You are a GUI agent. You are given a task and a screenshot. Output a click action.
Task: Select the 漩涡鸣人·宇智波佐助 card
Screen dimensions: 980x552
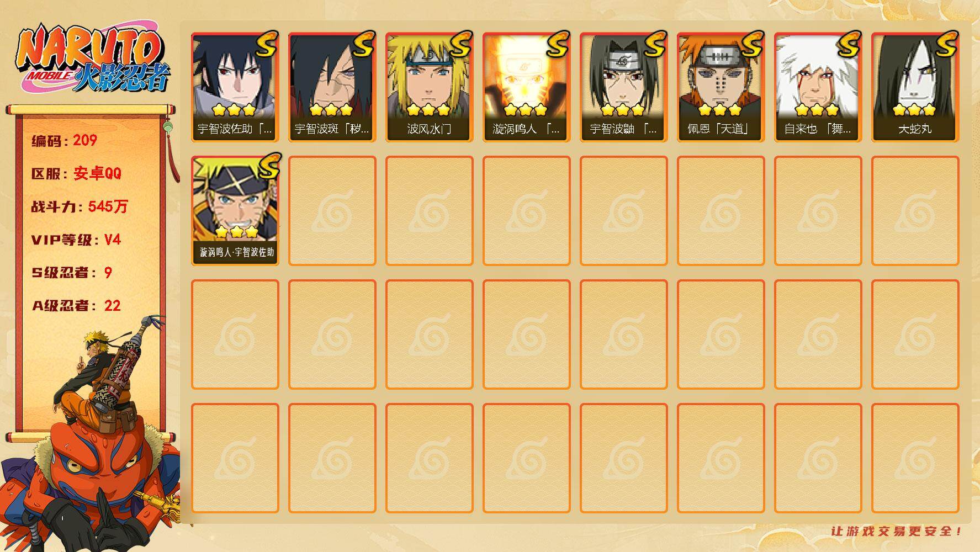pyautogui.click(x=235, y=211)
